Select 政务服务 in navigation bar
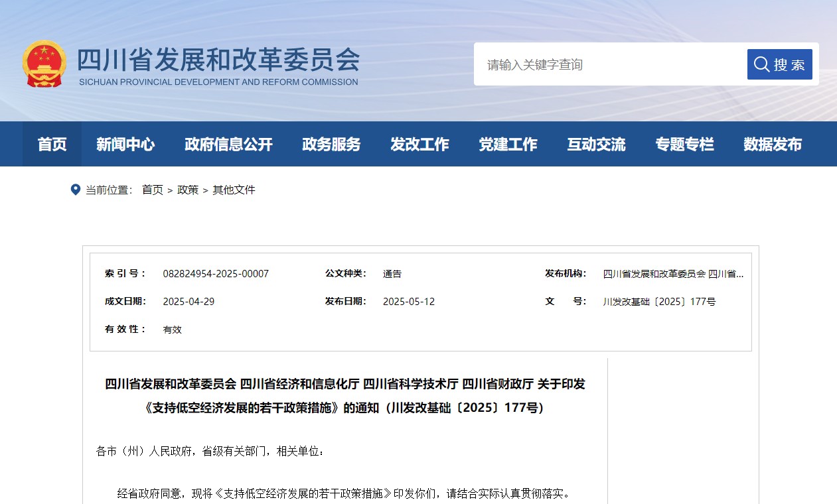 click(x=331, y=144)
